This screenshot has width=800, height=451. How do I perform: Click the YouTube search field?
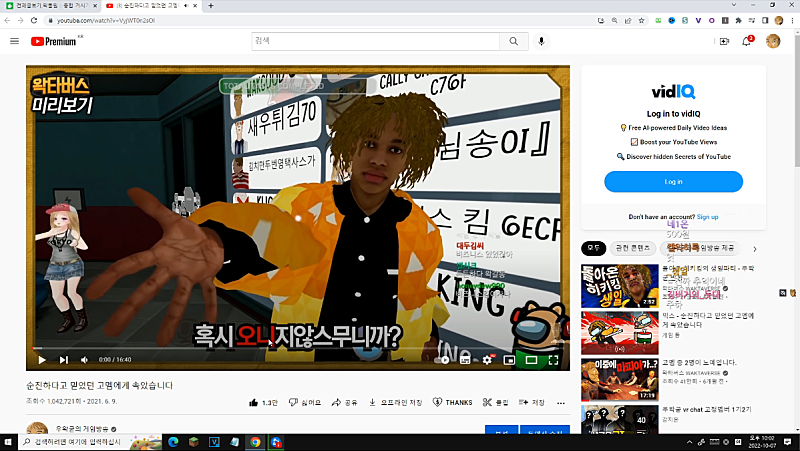click(x=376, y=41)
